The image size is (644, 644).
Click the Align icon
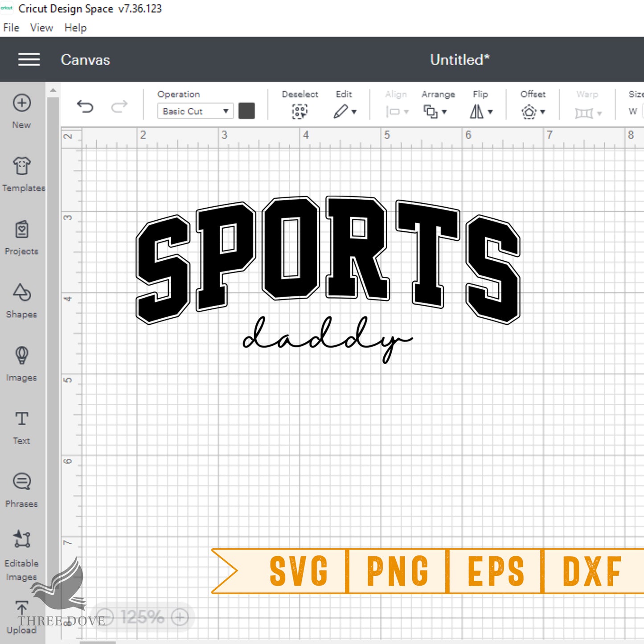pos(393,111)
